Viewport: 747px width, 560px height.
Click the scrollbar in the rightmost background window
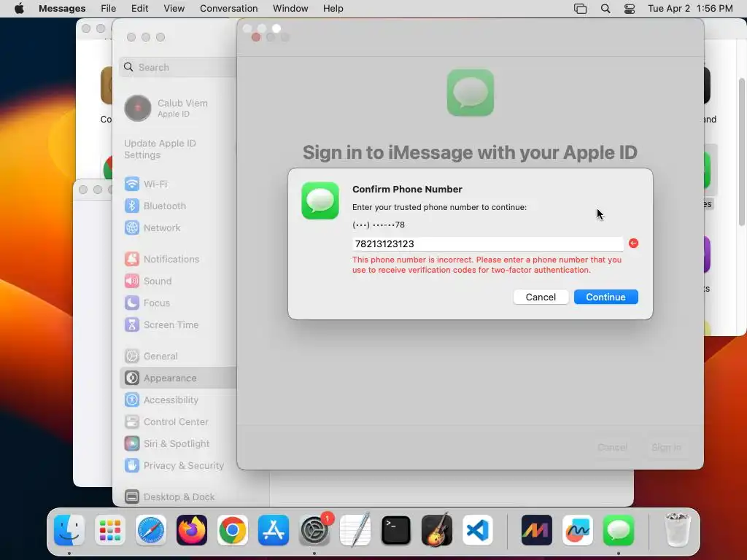(741, 152)
